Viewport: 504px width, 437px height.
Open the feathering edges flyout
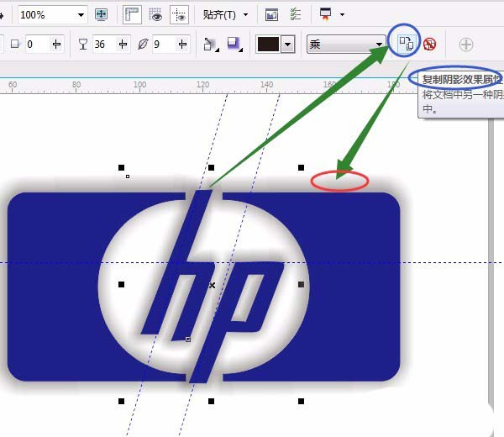click(x=234, y=45)
